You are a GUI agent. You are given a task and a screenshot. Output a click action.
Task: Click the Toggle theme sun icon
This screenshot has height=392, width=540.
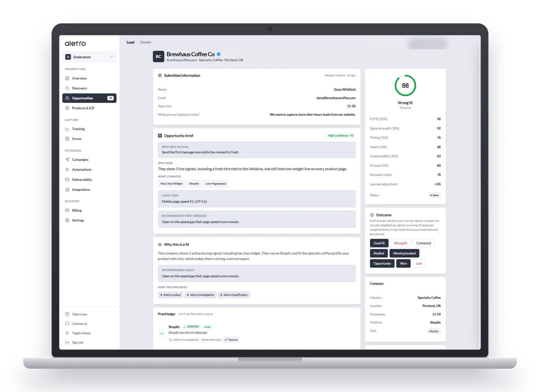(x=67, y=333)
